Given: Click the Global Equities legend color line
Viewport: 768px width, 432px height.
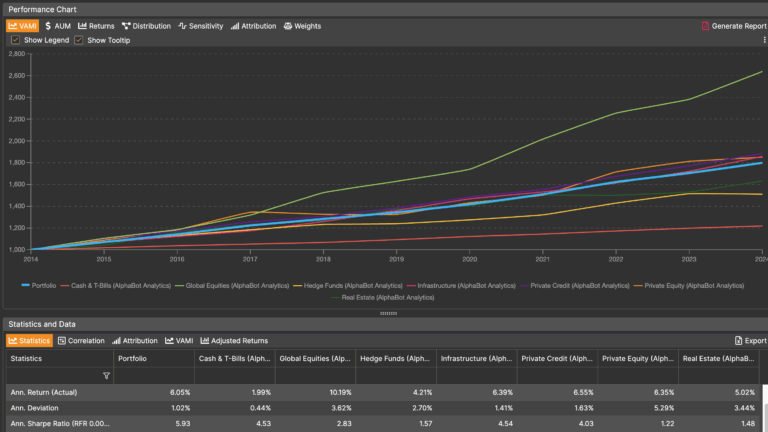Looking at the screenshot, I should pyautogui.click(x=178, y=285).
